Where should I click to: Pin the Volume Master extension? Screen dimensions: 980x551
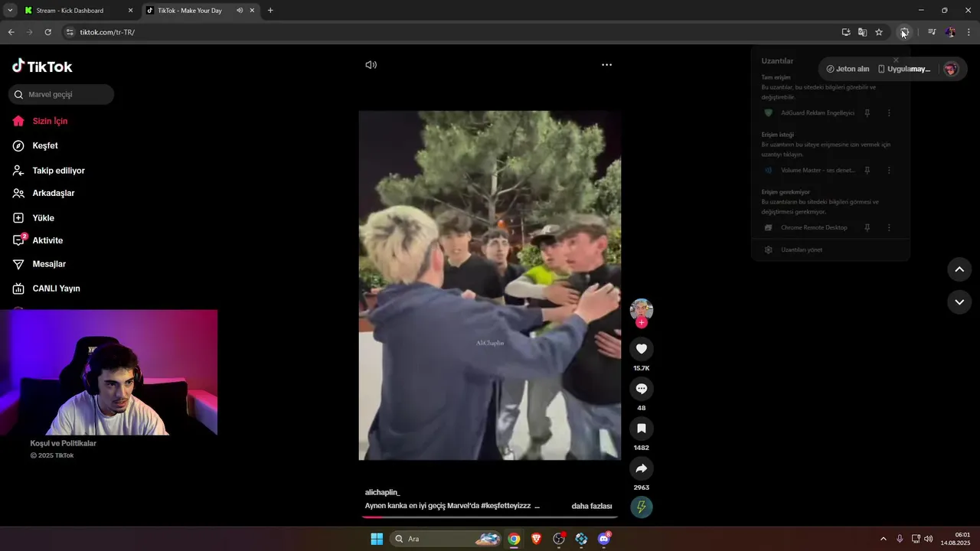click(867, 171)
